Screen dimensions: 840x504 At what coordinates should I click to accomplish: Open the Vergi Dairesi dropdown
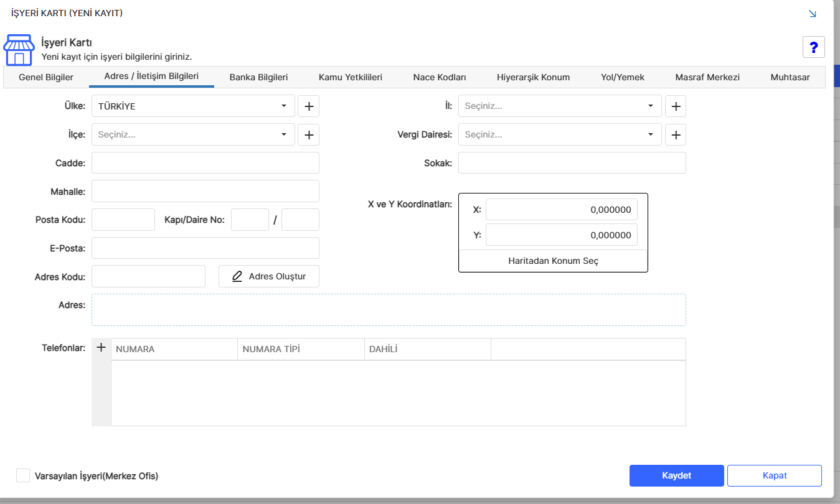pos(560,134)
